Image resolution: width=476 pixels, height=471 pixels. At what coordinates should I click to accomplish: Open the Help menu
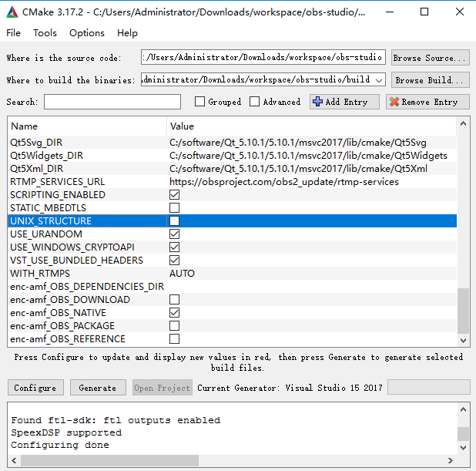click(127, 33)
